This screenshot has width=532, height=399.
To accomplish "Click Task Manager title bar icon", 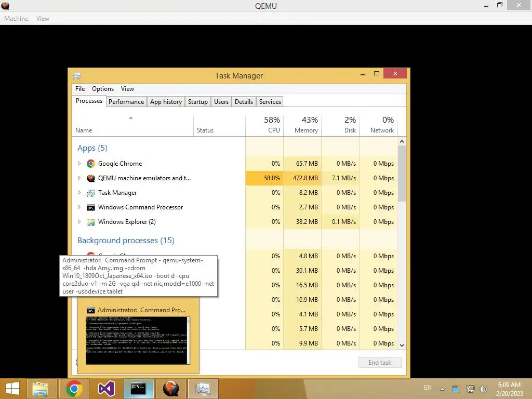I will (x=77, y=76).
